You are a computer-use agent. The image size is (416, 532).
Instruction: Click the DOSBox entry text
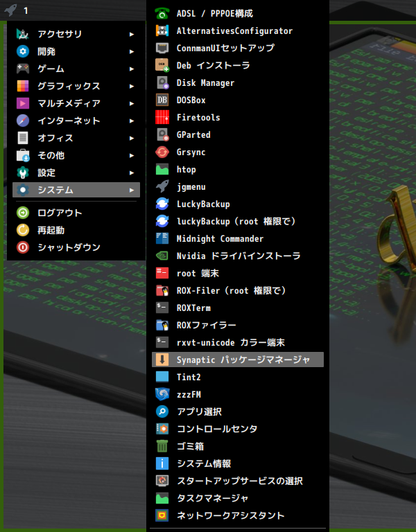click(191, 100)
